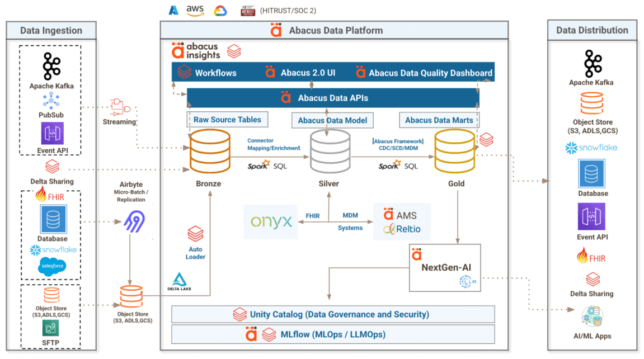Select Apache Kafka icon in Data Ingestion
644x359 pixels.
coord(51,65)
